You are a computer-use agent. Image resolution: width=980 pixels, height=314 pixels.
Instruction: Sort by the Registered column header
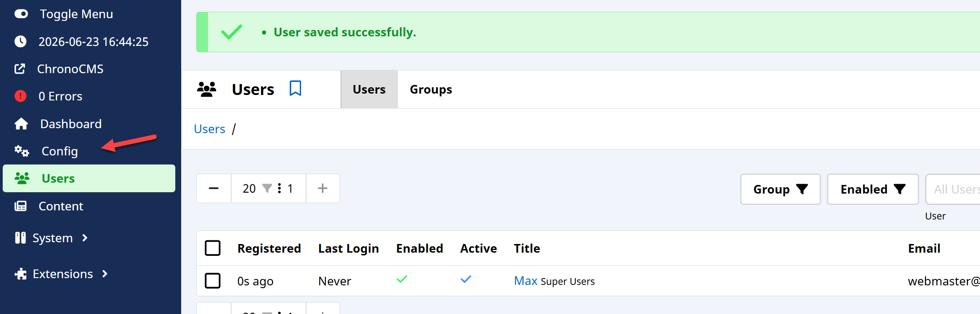click(x=269, y=248)
